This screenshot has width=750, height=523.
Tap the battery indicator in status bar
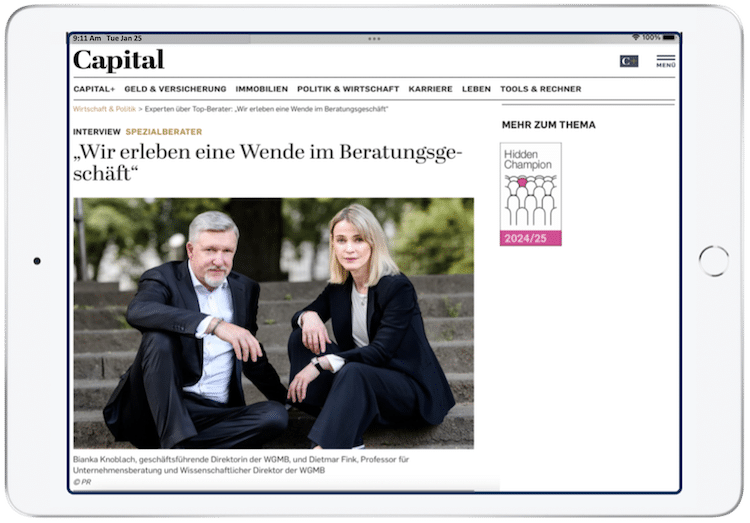coord(669,37)
